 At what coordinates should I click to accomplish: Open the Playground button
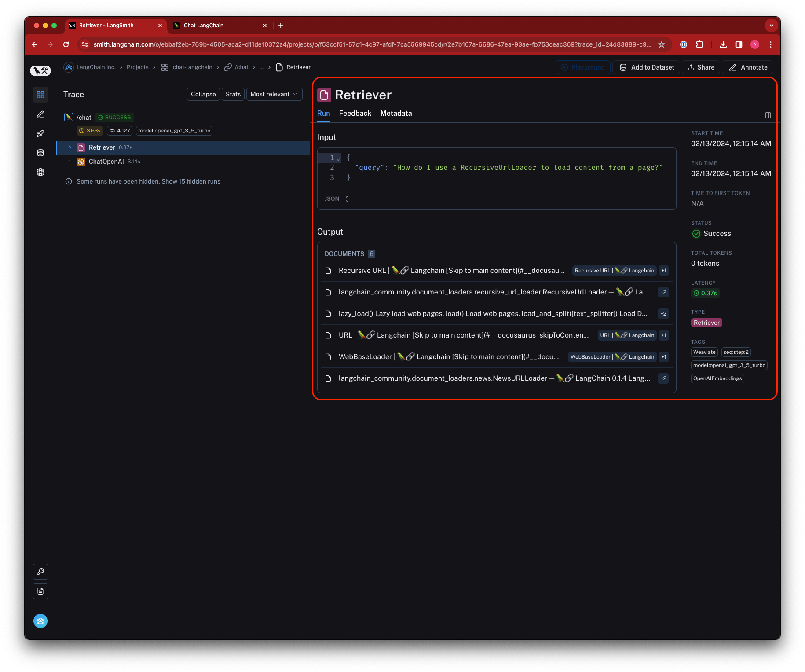583,67
